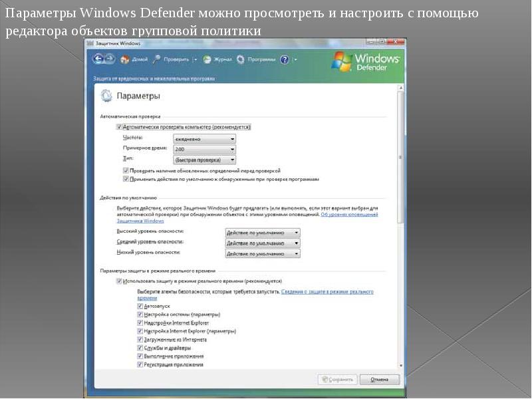Open the Примерное время dropdown showing 2:00
532x399 pixels.
coord(204,149)
